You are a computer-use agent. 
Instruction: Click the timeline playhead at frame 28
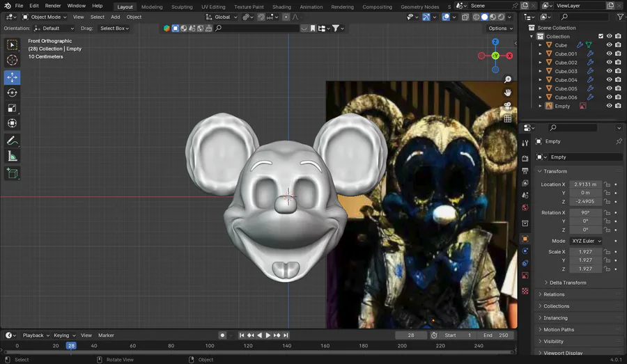pyautogui.click(x=71, y=346)
